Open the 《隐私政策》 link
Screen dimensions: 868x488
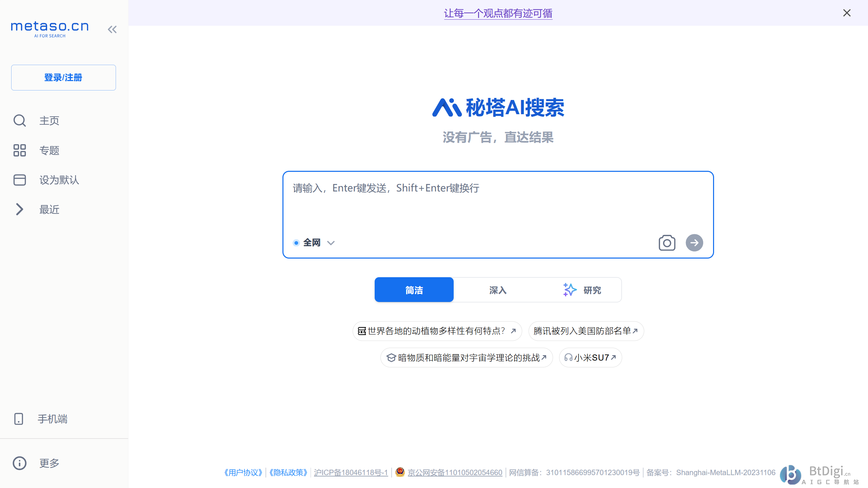pyautogui.click(x=288, y=472)
